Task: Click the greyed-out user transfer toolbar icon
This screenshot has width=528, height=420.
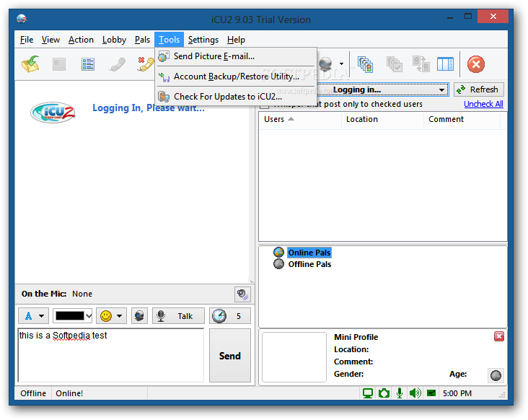Action: tap(421, 64)
